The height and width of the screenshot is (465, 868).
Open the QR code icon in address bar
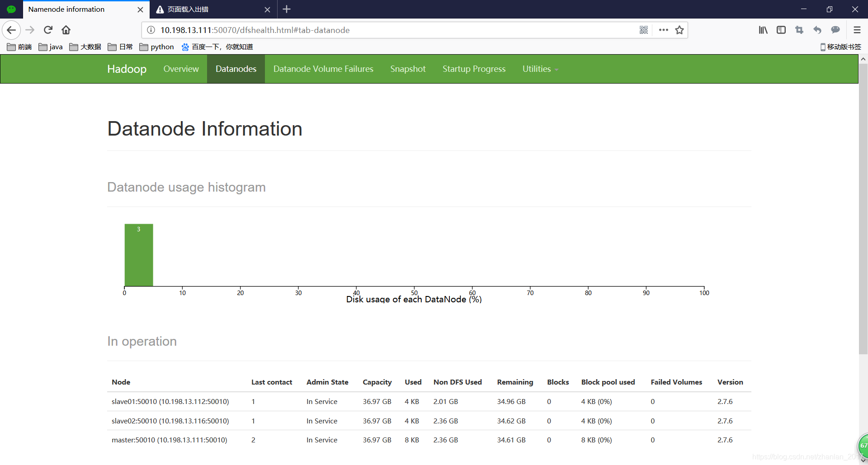[644, 30]
